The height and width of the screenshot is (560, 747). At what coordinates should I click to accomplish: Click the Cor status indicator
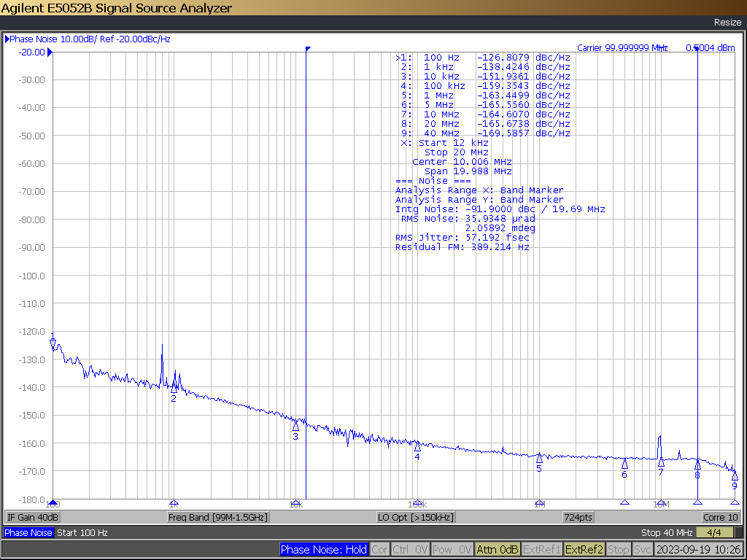click(x=379, y=549)
